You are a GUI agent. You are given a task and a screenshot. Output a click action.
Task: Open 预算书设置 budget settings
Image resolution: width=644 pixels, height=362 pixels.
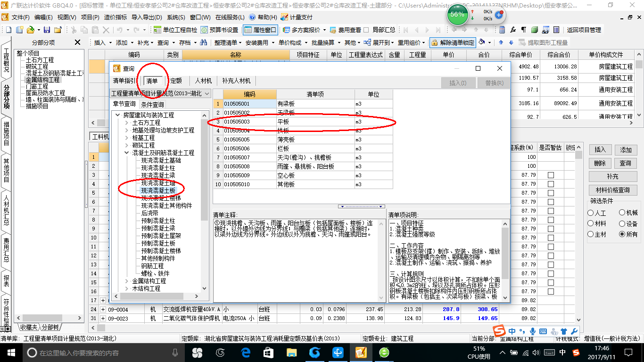pos(220,30)
